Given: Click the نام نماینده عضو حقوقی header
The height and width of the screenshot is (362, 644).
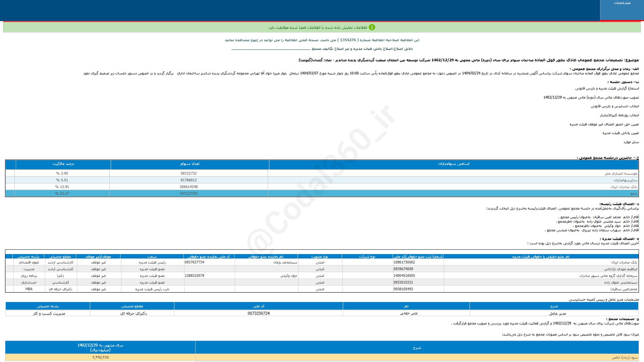Looking at the screenshot, I should point(266,256).
